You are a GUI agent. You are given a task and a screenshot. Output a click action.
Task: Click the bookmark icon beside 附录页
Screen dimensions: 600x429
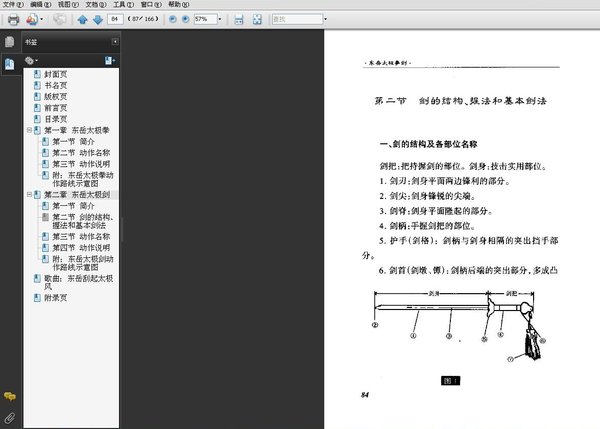click(x=37, y=298)
